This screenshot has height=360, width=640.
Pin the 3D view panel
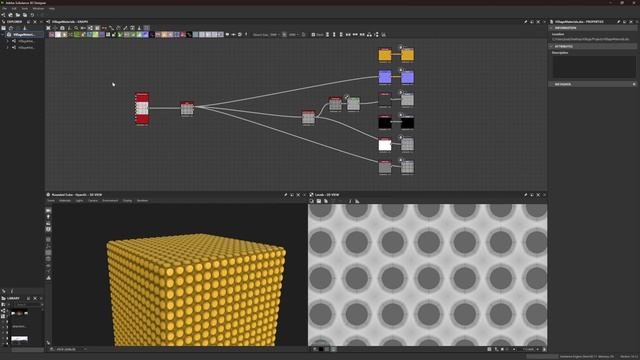pos(286,195)
